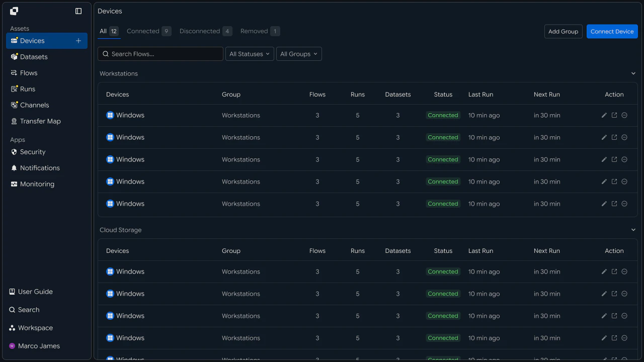Edit the first Workstations Windows device
644x362 pixels.
[x=604, y=115]
